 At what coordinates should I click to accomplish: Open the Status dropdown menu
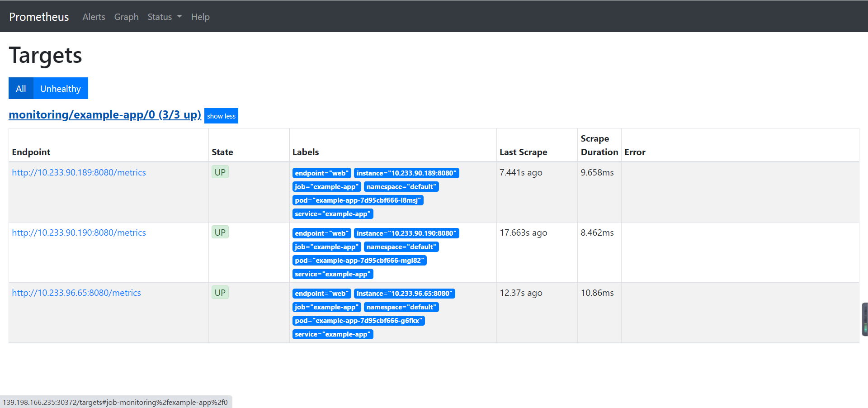[x=164, y=17]
